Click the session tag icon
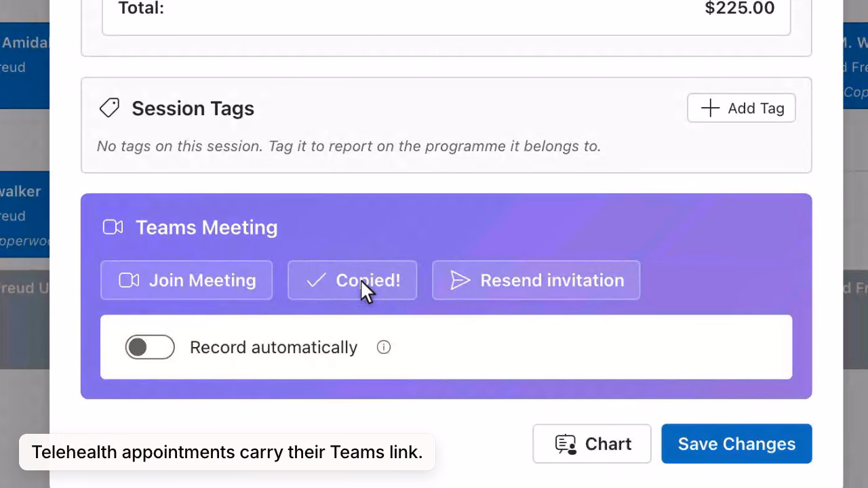 109,108
